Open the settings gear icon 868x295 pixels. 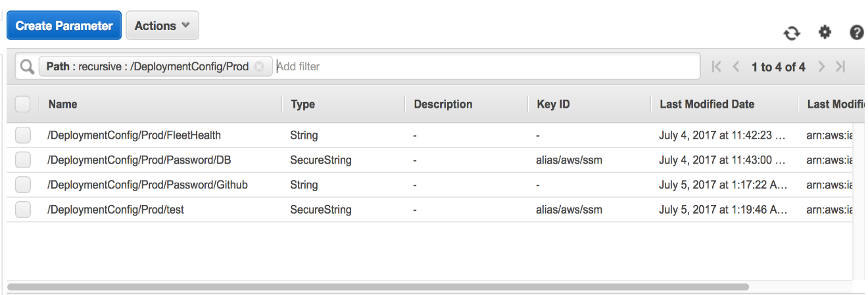[825, 32]
